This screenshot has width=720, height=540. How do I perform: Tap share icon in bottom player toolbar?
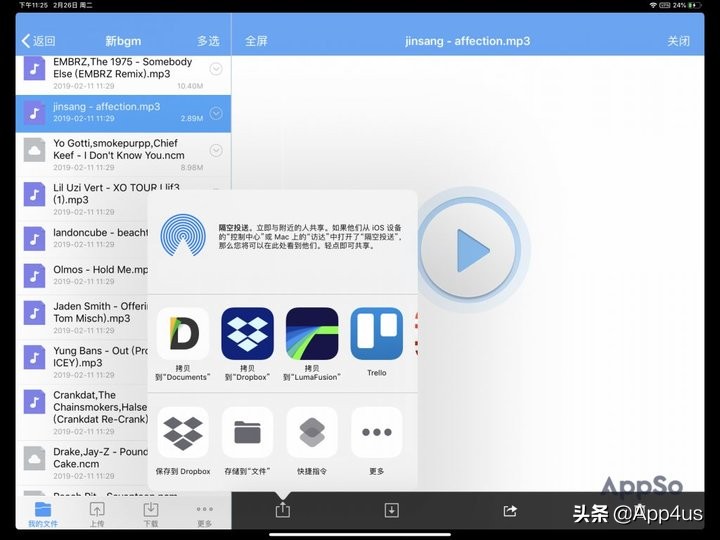(282, 510)
